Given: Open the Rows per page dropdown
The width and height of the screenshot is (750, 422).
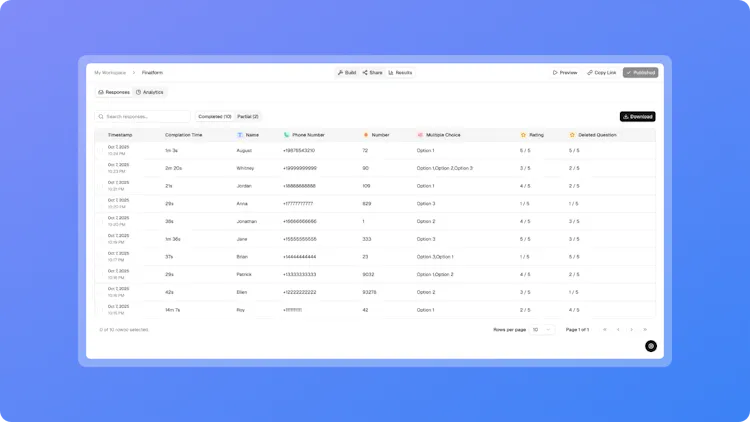Looking at the screenshot, I should 542,330.
